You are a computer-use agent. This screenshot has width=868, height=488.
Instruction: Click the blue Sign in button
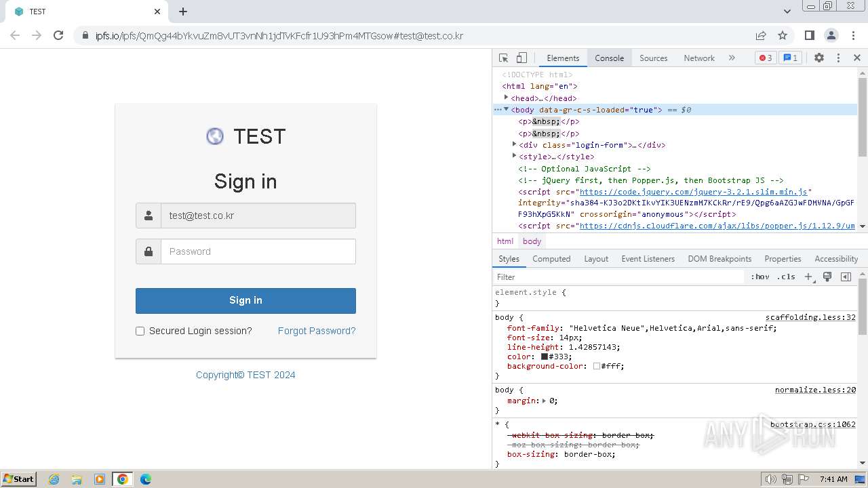tap(245, 301)
